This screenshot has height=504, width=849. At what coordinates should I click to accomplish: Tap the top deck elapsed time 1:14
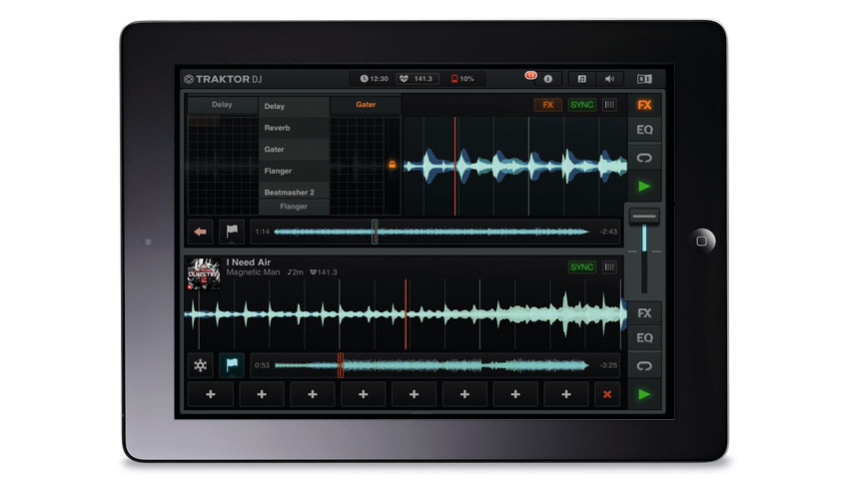click(262, 232)
